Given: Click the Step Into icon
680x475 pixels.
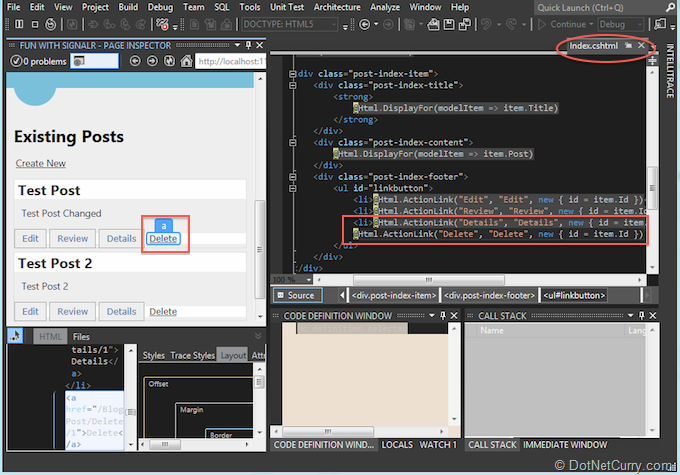Looking at the screenshot, I should (109, 25).
